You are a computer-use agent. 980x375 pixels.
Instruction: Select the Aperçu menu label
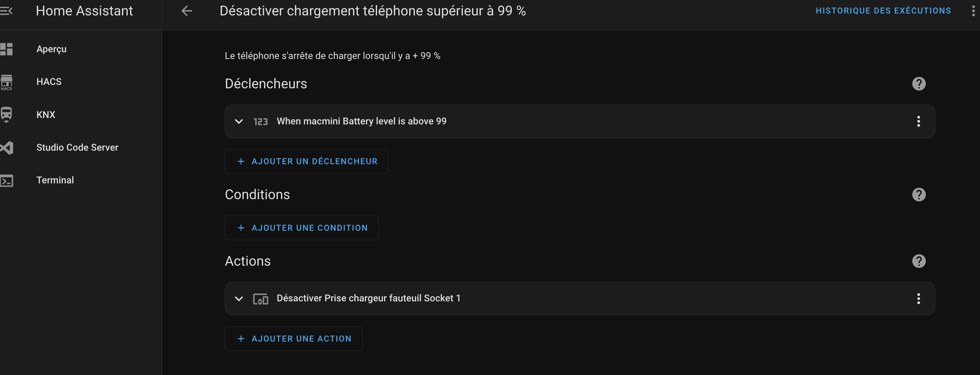51,49
